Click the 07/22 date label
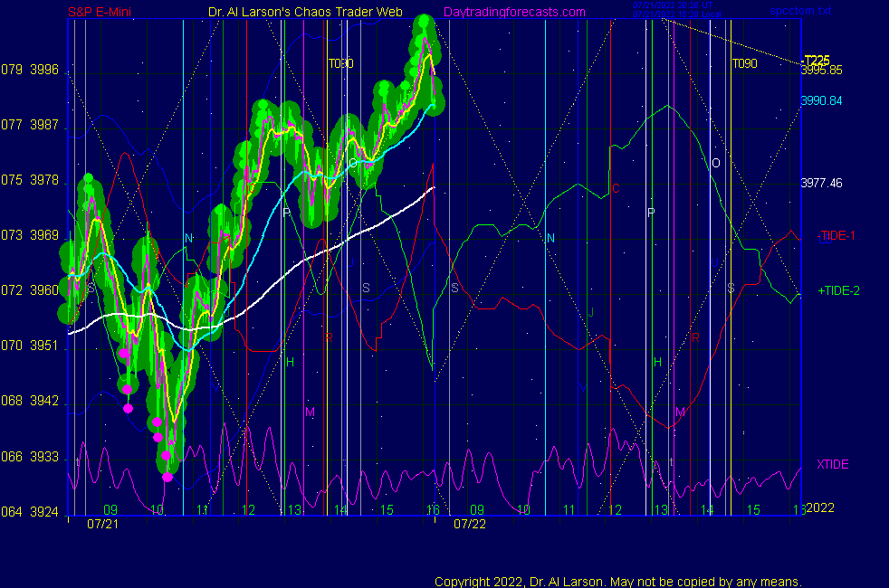The height and width of the screenshot is (588, 889). point(470,524)
